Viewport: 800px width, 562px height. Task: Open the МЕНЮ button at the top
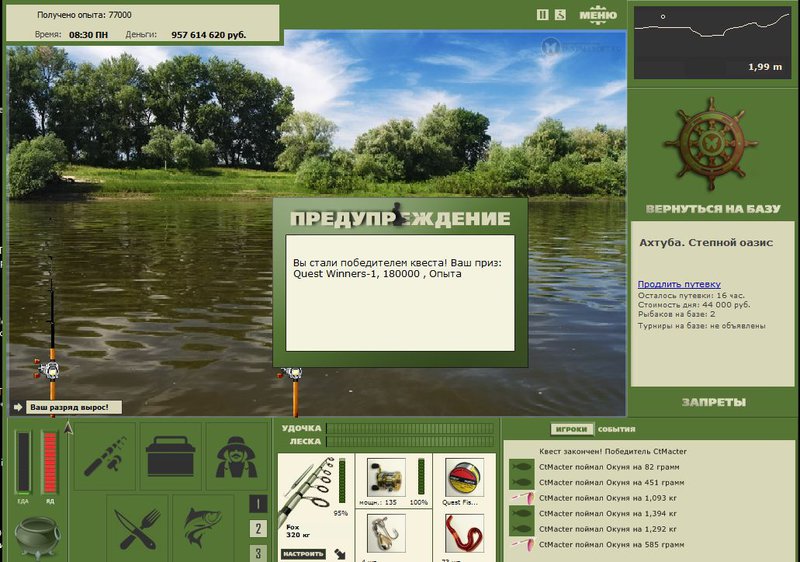(598, 14)
